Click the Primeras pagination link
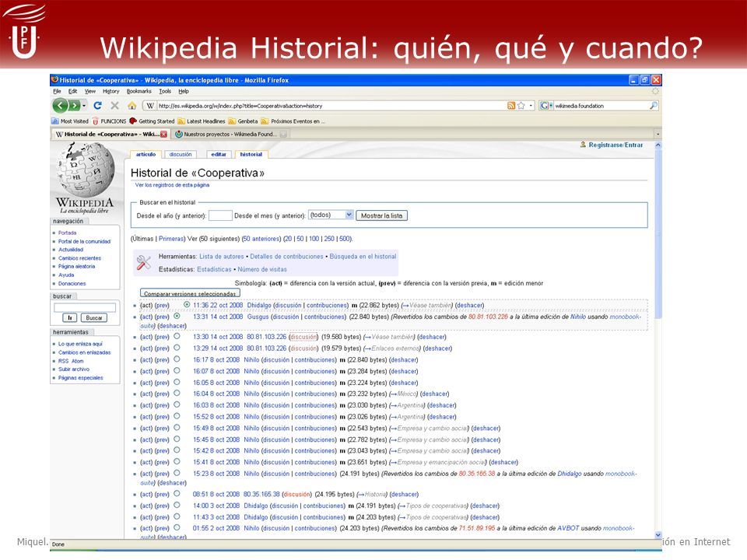Viewport: 747px width, 560px height. pos(171,239)
